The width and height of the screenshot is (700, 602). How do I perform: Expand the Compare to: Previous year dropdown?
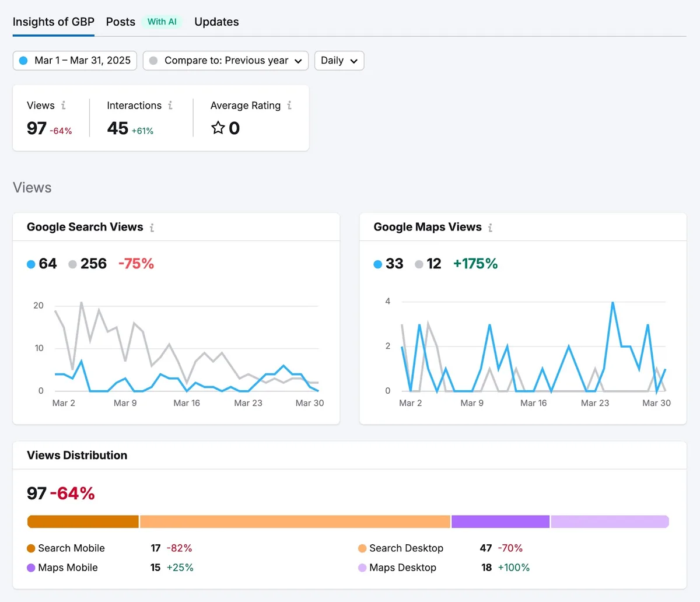[x=226, y=61]
